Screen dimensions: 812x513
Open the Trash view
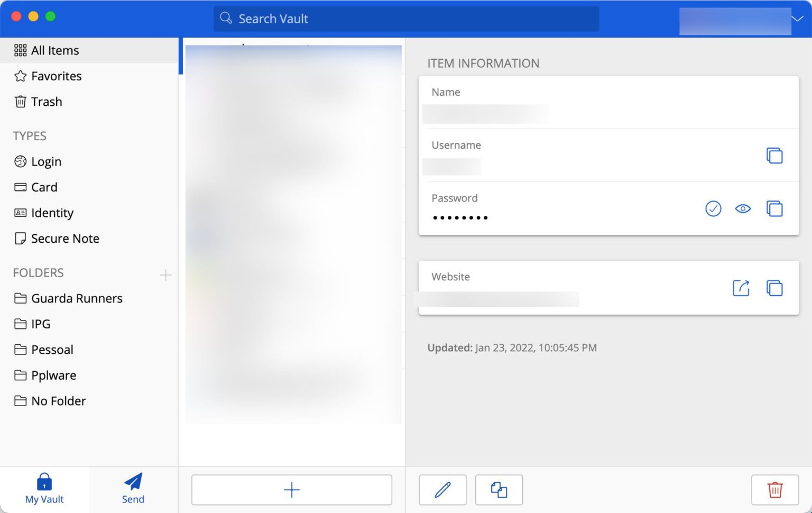(47, 102)
